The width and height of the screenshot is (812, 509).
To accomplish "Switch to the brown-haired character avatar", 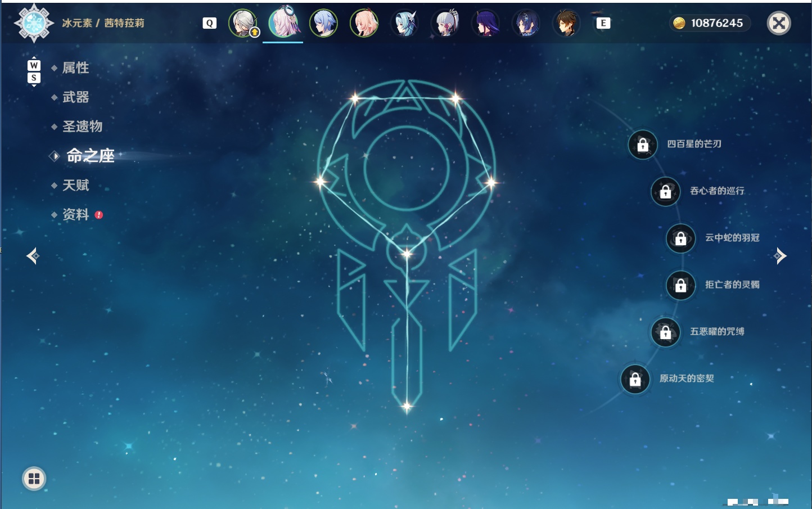I will tap(566, 24).
